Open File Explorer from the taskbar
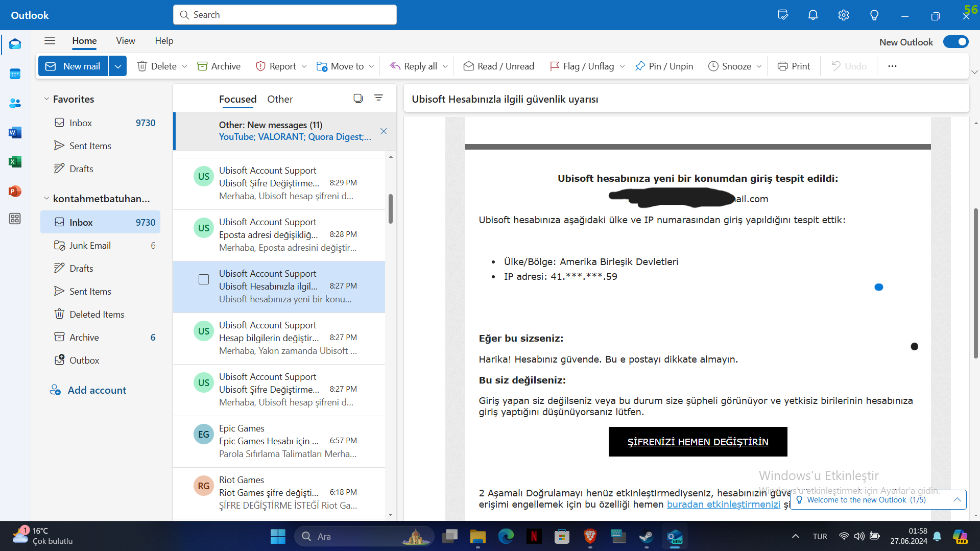 (x=477, y=537)
